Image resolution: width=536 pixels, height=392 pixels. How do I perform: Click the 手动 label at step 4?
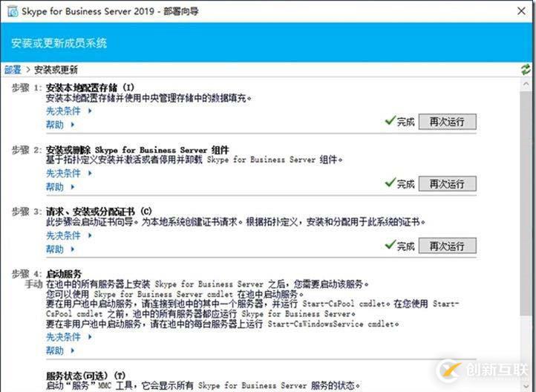33,284
